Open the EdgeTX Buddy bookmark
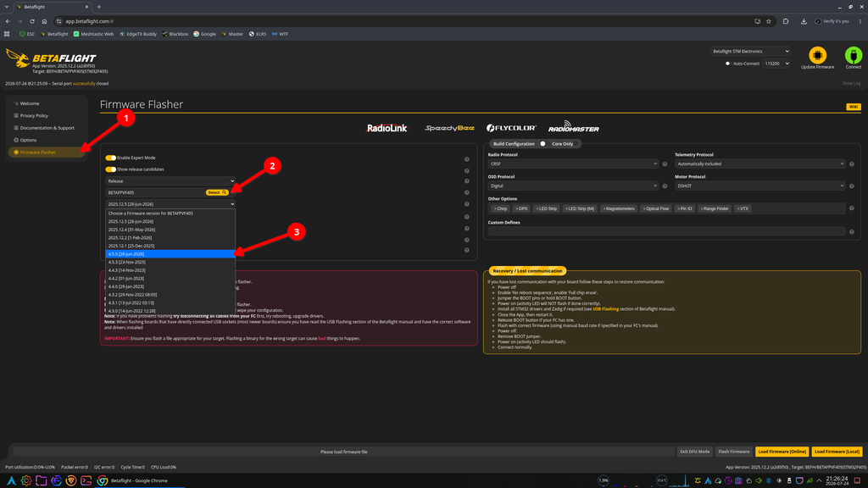The width and height of the screenshot is (868, 488). click(x=138, y=34)
